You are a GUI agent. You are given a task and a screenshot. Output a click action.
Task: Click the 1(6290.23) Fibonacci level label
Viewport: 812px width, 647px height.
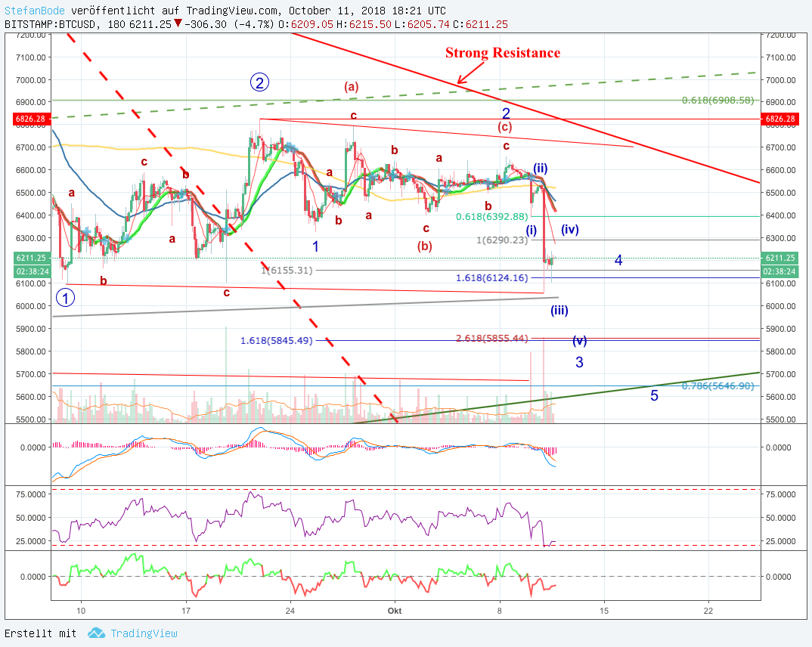tap(502, 240)
